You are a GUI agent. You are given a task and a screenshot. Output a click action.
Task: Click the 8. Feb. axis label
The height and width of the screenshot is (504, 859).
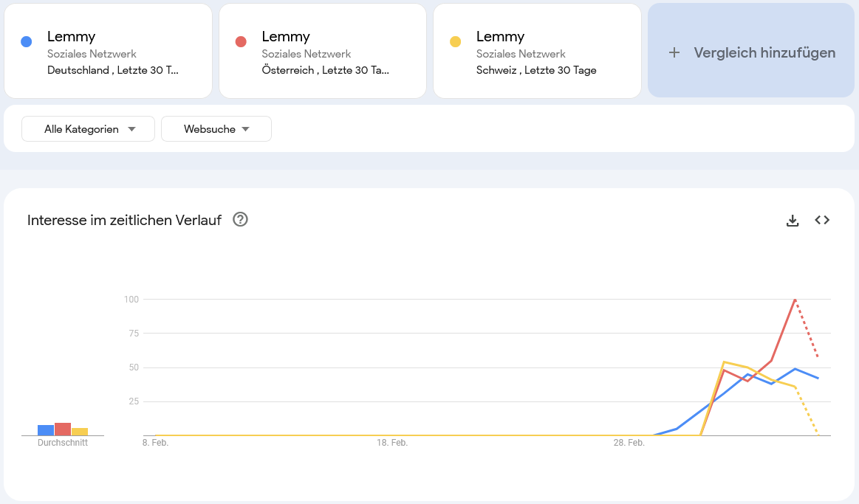pos(156,443)
